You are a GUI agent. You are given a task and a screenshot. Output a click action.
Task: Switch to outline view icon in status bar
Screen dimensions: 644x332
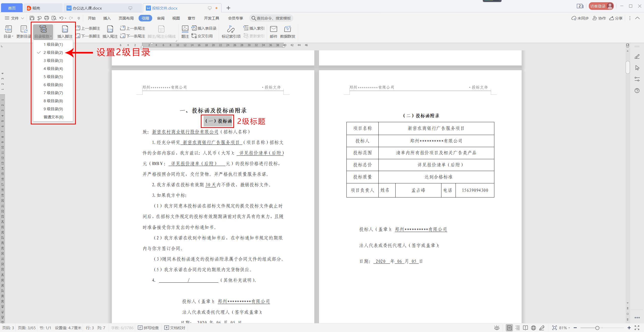518,328
